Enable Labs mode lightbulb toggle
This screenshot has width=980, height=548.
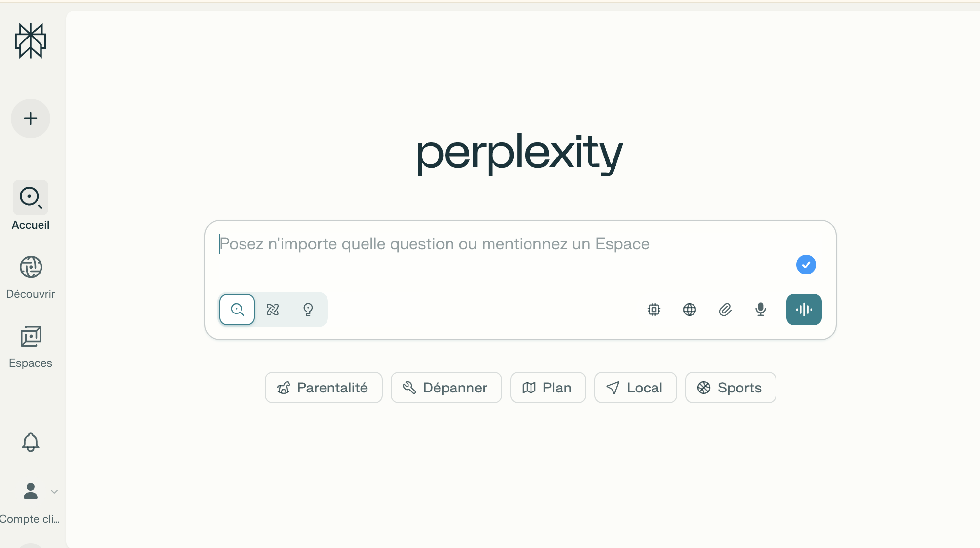click(x=308, y=310)
